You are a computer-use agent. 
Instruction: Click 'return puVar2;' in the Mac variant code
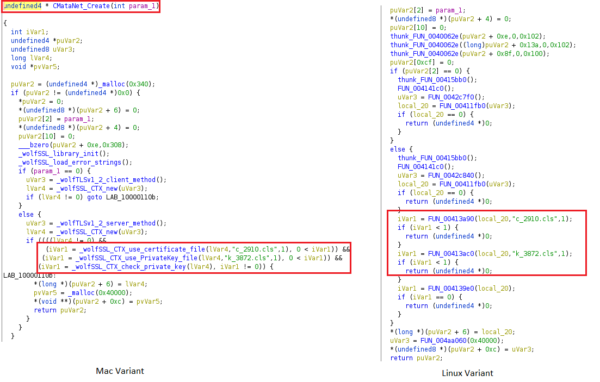click(60, 310)
